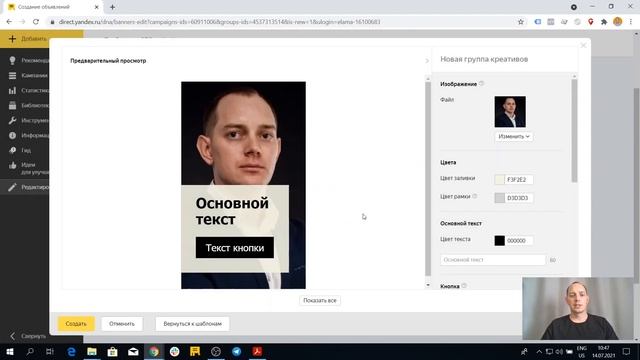The height and width of the screenshot is (360, 640).
Task: Open Идеи thumbs-up icon in sidebar
Action: point(13,165)
